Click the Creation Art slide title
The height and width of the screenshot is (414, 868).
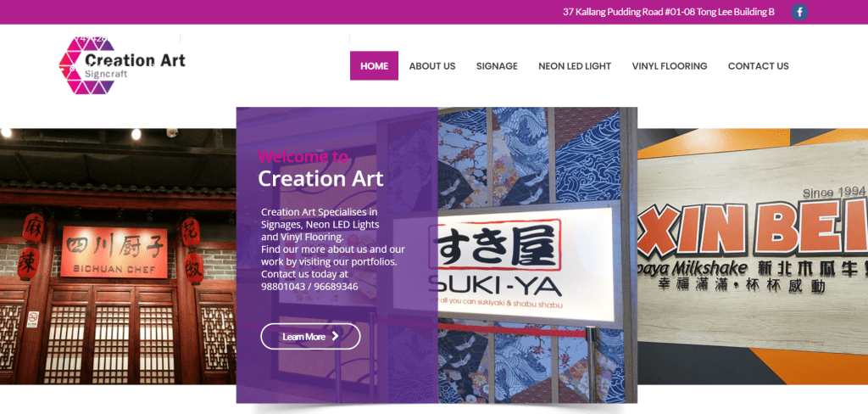320,178
